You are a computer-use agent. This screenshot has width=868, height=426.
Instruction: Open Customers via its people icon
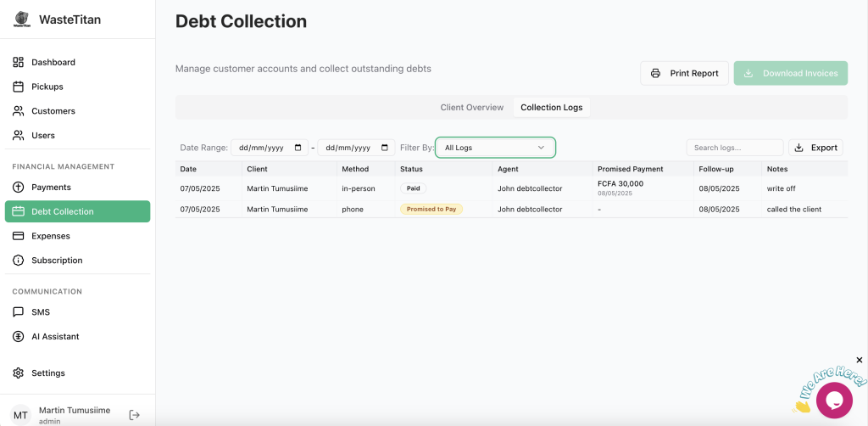(19, 111)
